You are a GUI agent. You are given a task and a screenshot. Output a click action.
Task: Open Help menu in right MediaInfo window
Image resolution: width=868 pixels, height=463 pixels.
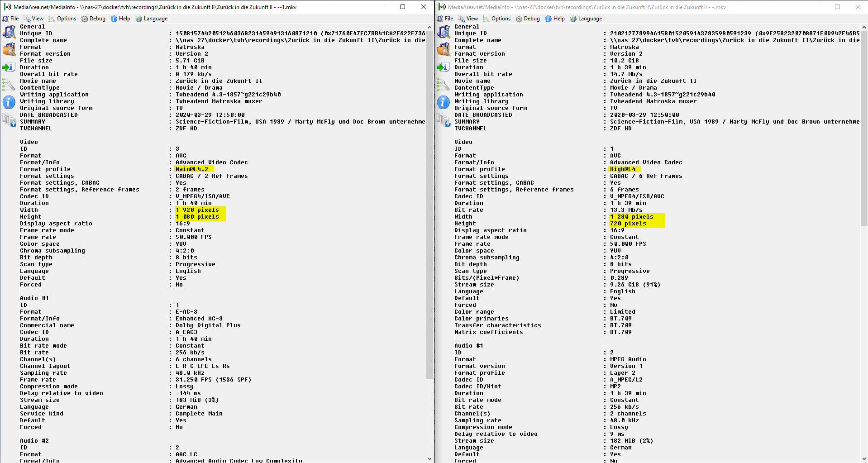pyautogui.click(x=555, y=19)
